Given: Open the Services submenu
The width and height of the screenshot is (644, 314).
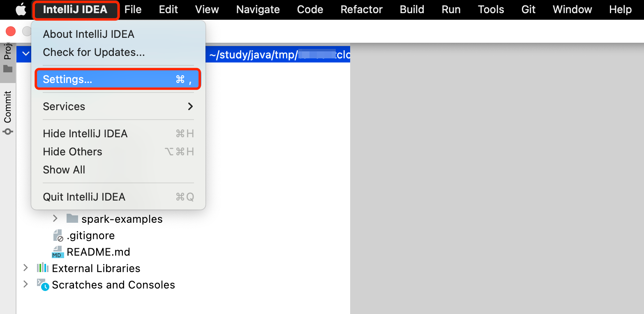Looking at the screenshot, I should (x=118, y=106).
